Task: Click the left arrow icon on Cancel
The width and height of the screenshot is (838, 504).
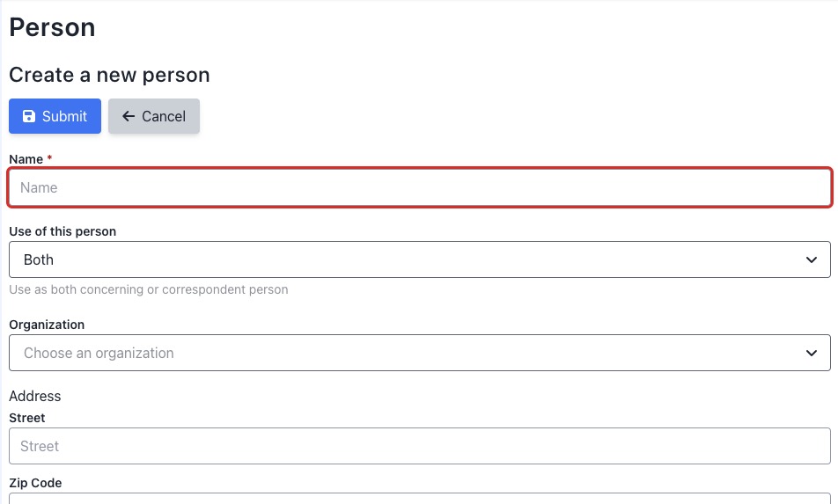Action: click(x=129, y=116)
